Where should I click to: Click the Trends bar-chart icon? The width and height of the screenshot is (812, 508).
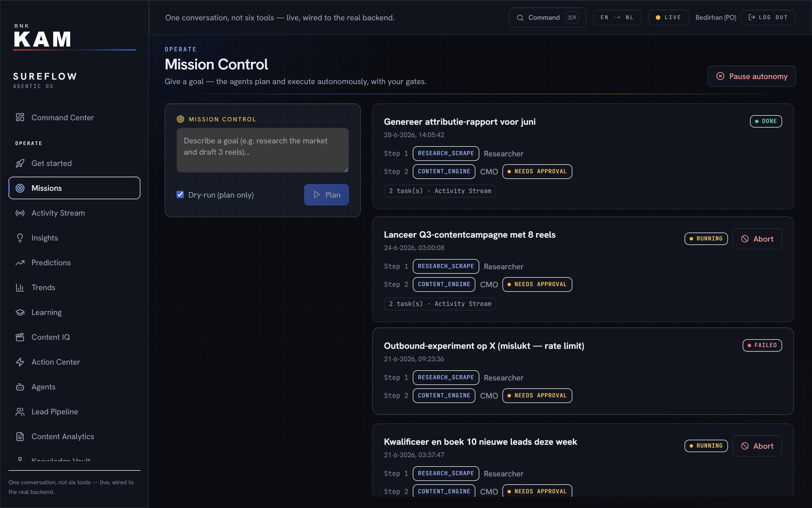point(20,287)
